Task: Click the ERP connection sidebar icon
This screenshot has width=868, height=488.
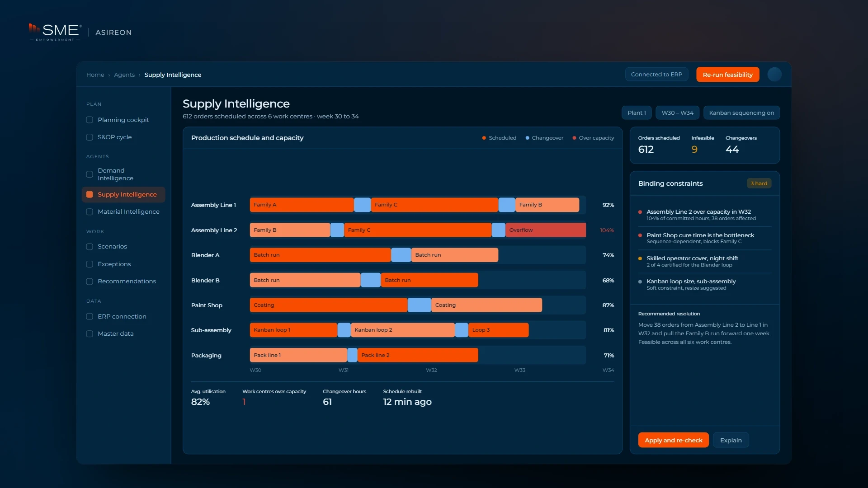Action: (x=90, y=316)
